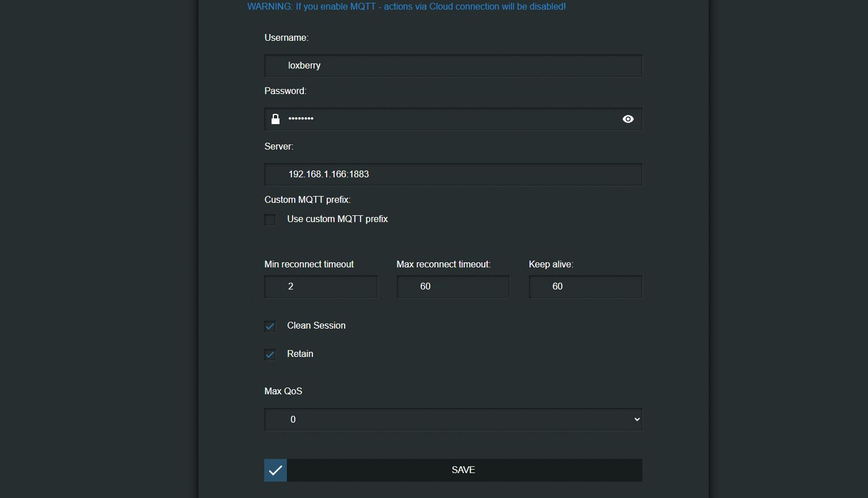Click the "Username:" field label
The width and height of the screenshot is (868, 498).
click(x=286, y=38)
